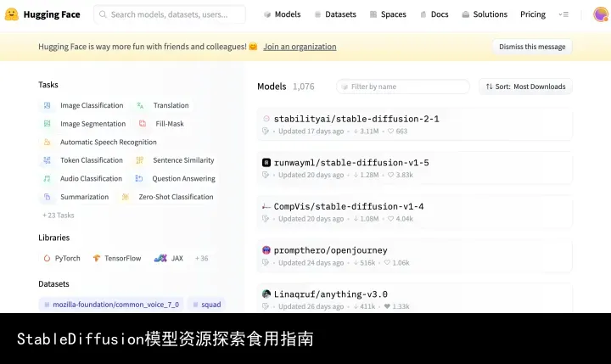Click the Fill-Mask task icon
This screenshot has width=611, height=364.
point(143,124)
